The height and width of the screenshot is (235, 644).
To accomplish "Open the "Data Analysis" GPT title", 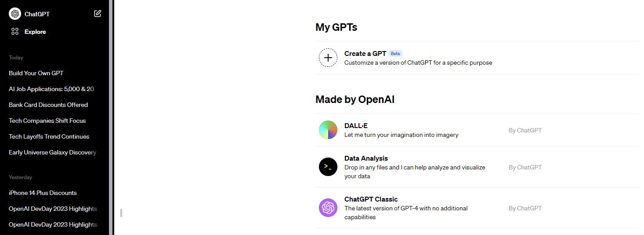I will (366, 158).
